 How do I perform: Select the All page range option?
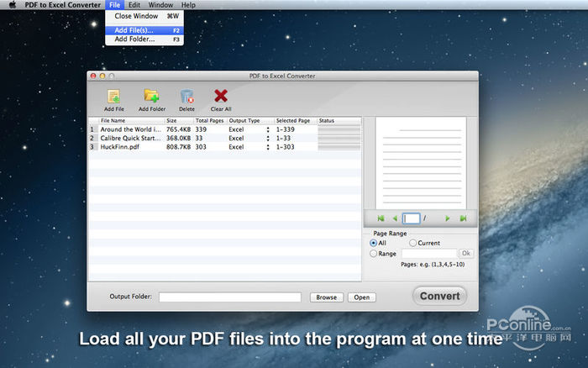373,243
